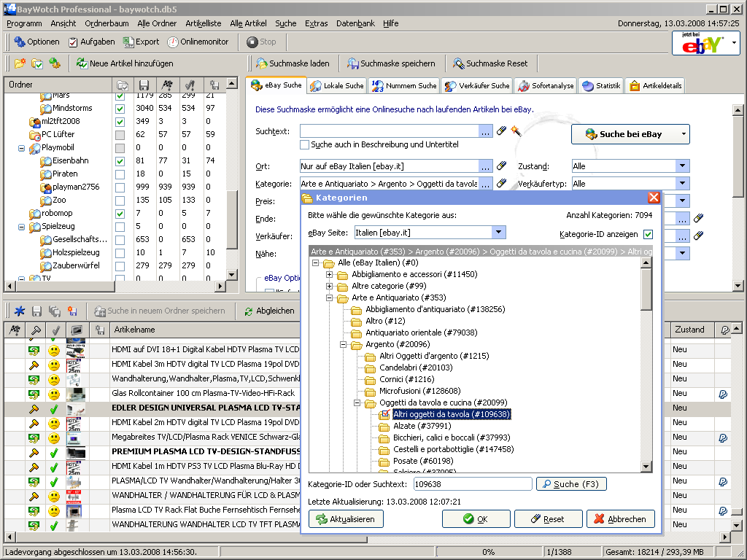Save the search mask with Suchmaske speichern
Viewport: 747px width, 560px height.
point(391,63)
